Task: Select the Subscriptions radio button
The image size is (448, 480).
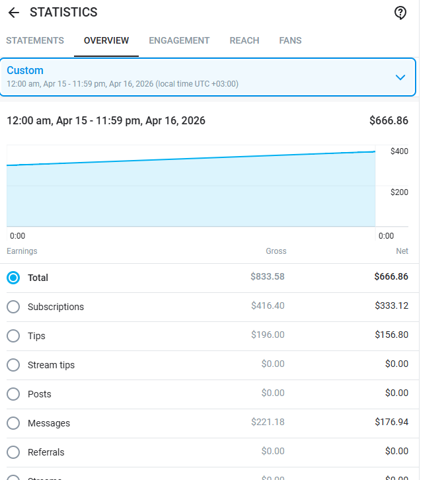Action: [13, 307]
